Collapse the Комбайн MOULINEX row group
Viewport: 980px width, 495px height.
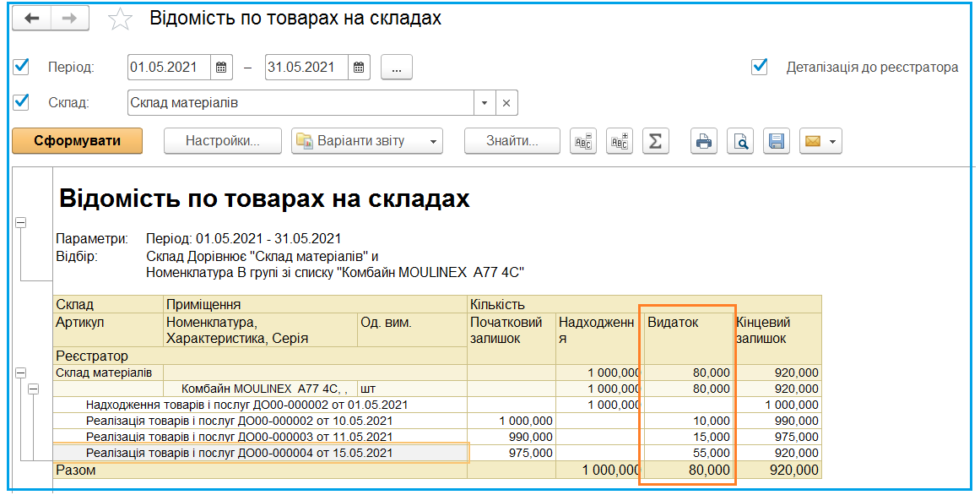pyautogui.click(x=33, y=389)
